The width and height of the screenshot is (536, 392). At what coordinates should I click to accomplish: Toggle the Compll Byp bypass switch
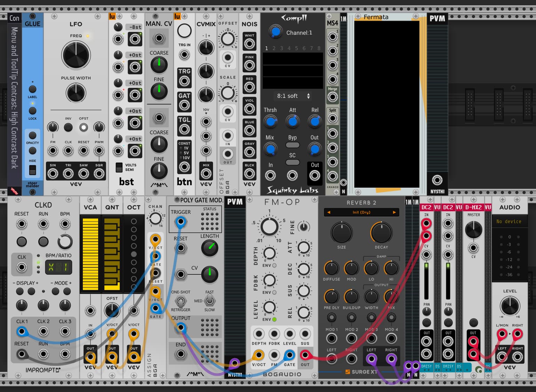click(x=292, y=145)
